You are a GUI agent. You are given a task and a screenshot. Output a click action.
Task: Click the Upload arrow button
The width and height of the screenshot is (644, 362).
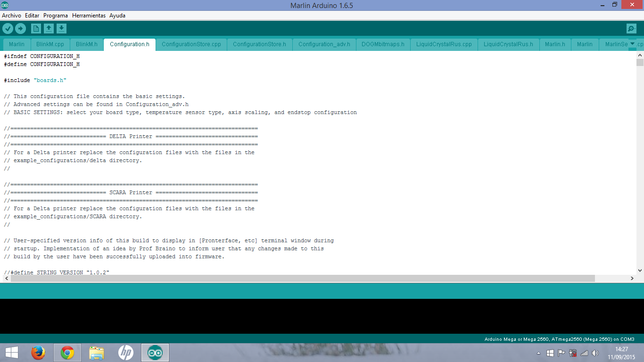(20, 28)
